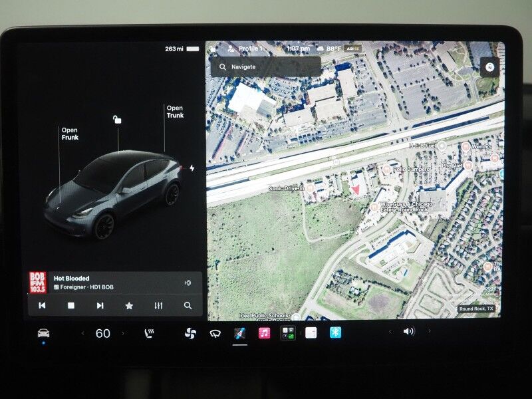The image size is (532, 399).
Task: Tap the 263 mi range display
Action: coord(174,49)
